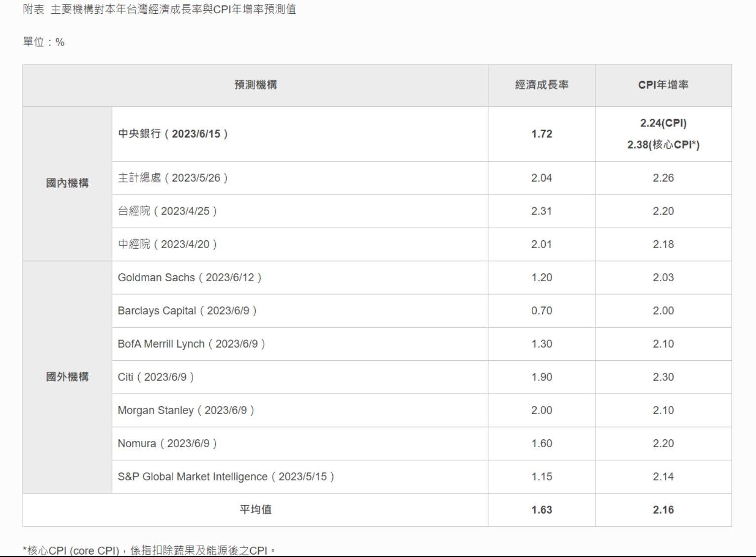Click the 預測機構 column header

pyautogui.click(x=255, y=85)
